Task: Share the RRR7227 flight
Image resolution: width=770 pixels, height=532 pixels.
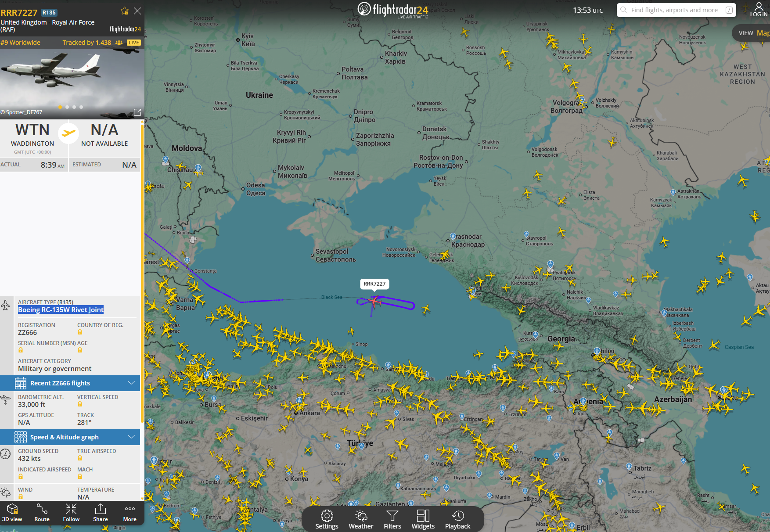Action: coord(101,513)
